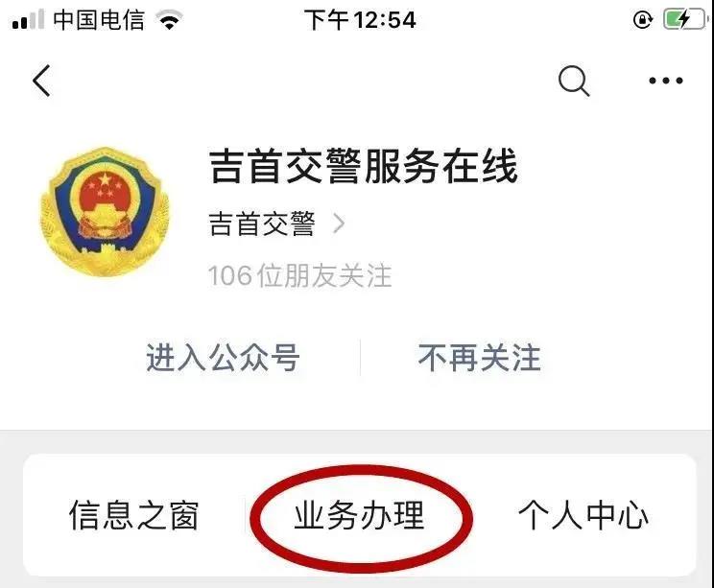Tap the 不再关注 unfollow button
The height and width of the screenshot is (588, 714).
480,357
